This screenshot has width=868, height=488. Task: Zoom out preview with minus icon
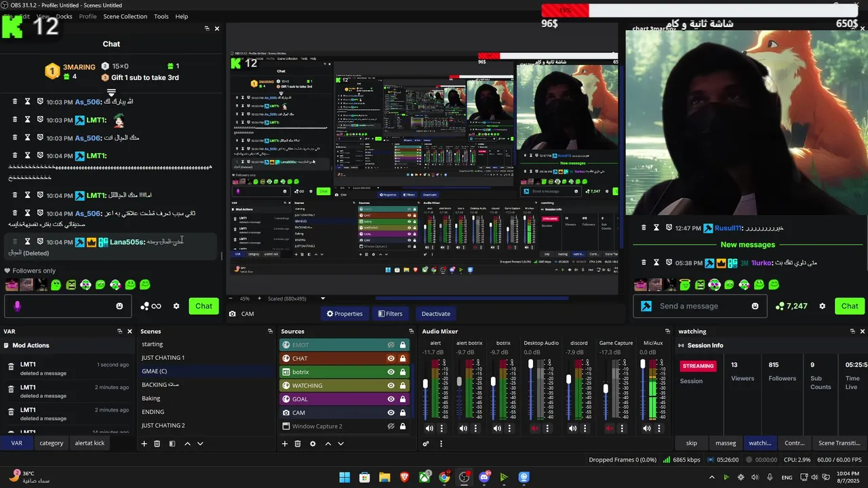pos(230,298)
